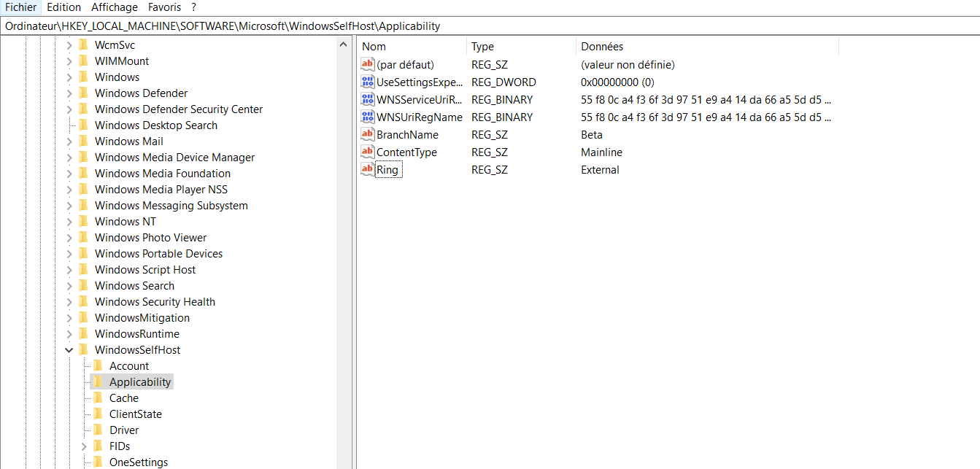The image size is (980, 469).
Task: Click the Driver key folder icon
Action: coord(97,430)
